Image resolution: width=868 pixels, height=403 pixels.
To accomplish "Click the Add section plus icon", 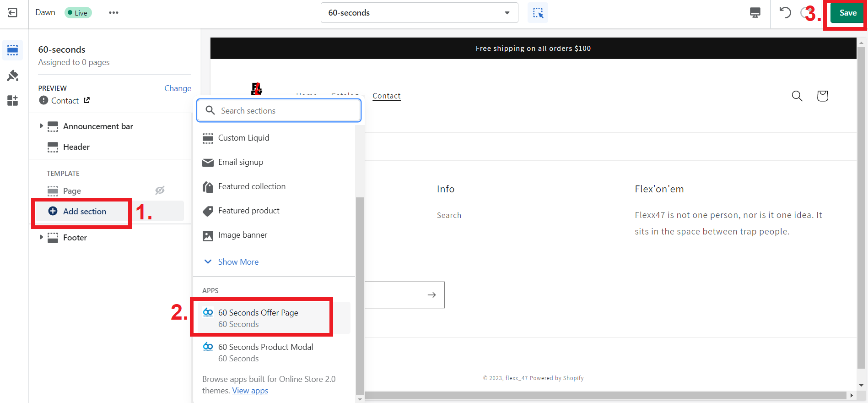I will click(x=53, y=211).
